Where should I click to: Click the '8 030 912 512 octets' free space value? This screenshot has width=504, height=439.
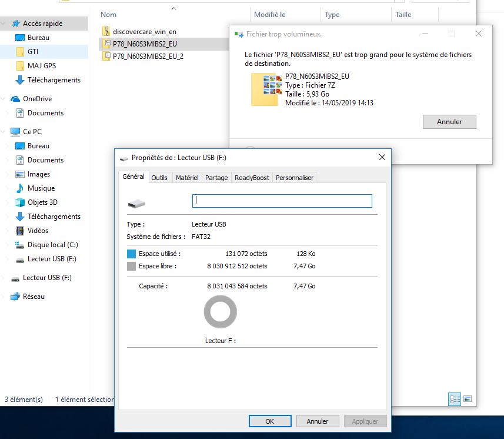coord(237,266)
